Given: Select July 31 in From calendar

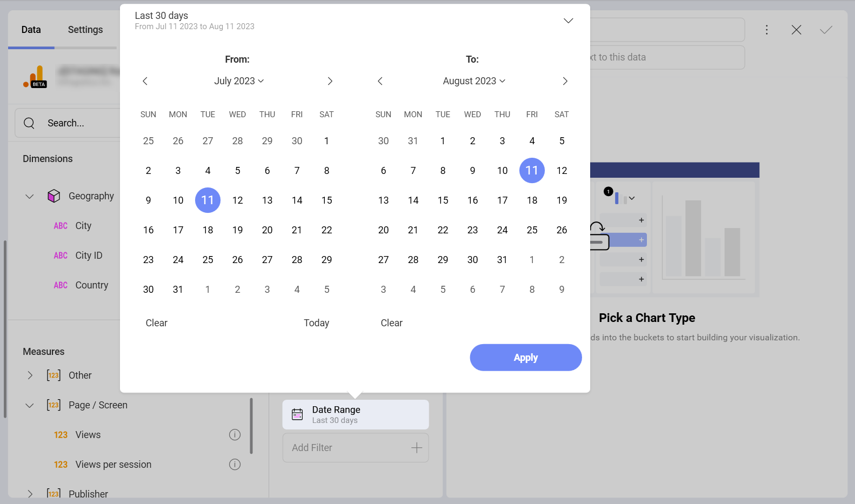Looking at the screenshot, I should 178,290.
